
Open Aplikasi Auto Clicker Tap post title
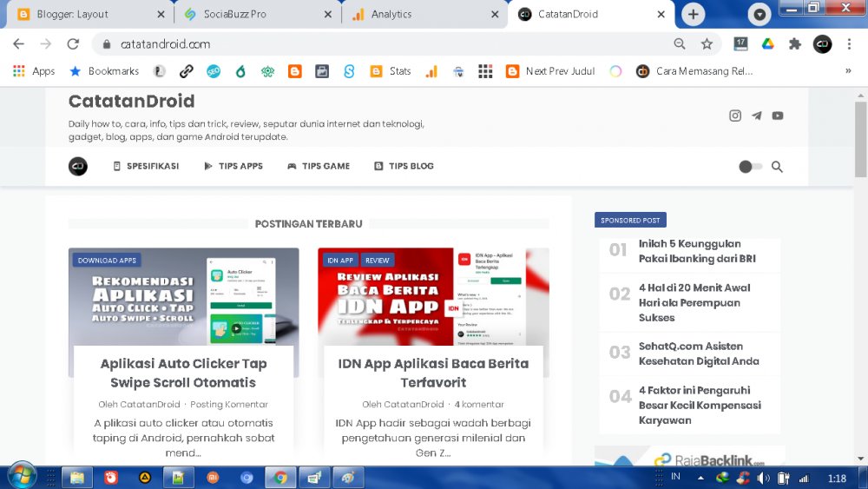pos(183,373)
